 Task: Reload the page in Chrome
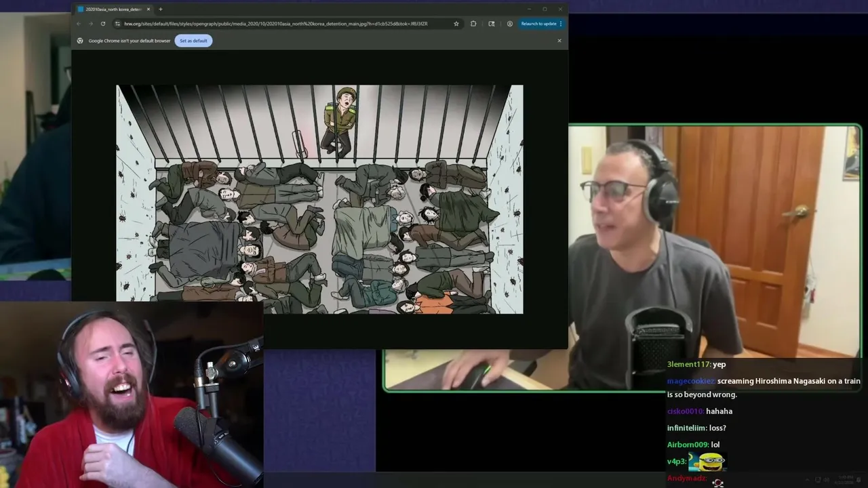(x=103, y=24)
